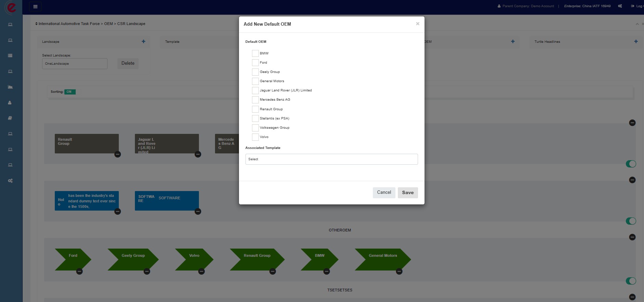Remove the Holo blue card

point(117,212)
